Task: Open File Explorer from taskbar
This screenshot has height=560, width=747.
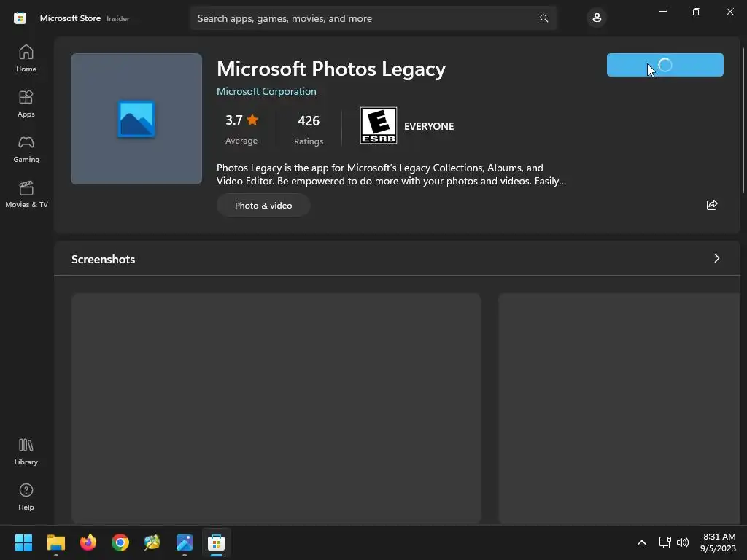Action: (55, 542)
